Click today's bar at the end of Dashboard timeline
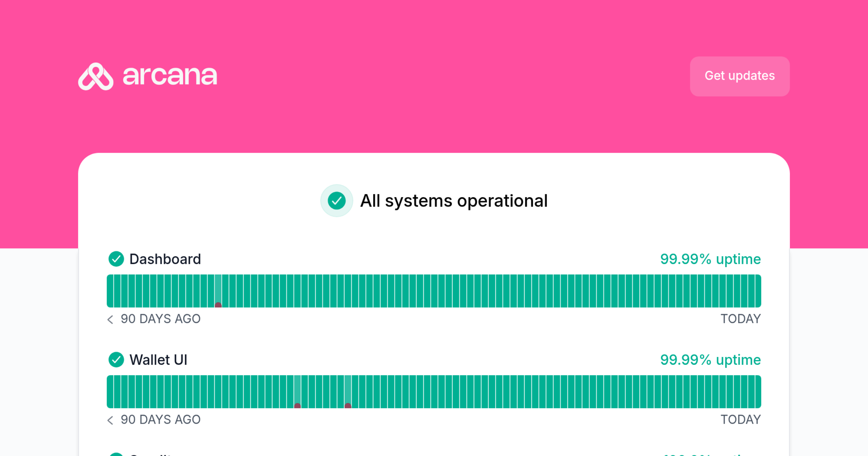The width and height of the screenshot is (868, 456). (x=758, y=291)
